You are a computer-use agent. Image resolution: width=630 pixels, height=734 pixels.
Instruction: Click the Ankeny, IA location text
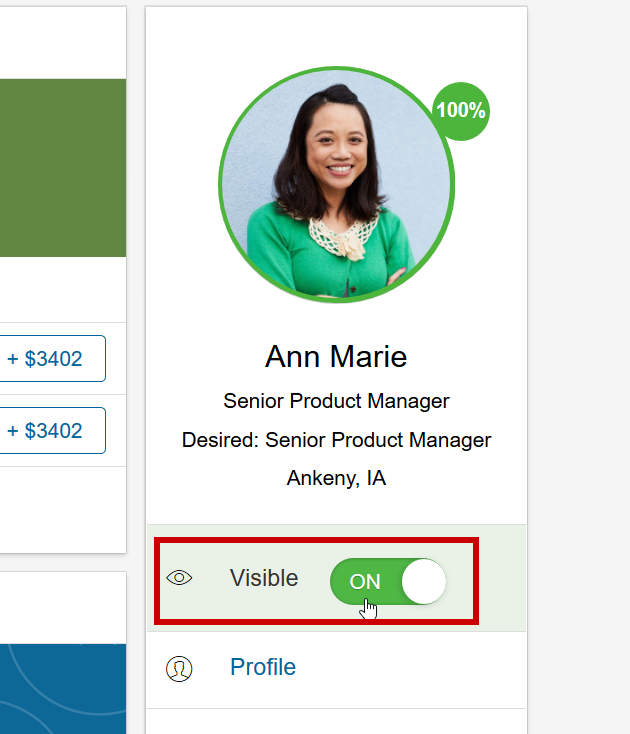tap(336, 478)
